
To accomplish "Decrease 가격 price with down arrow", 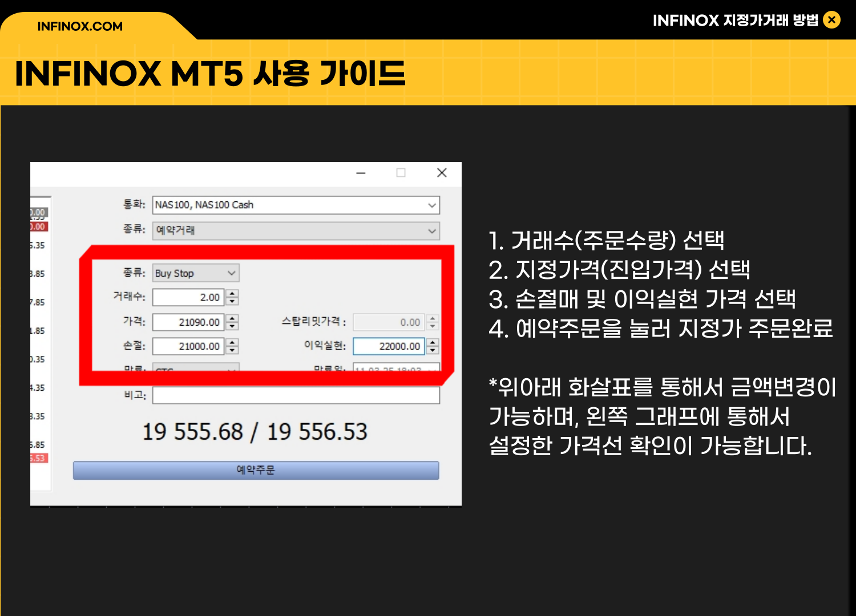I will click(232, 326).
